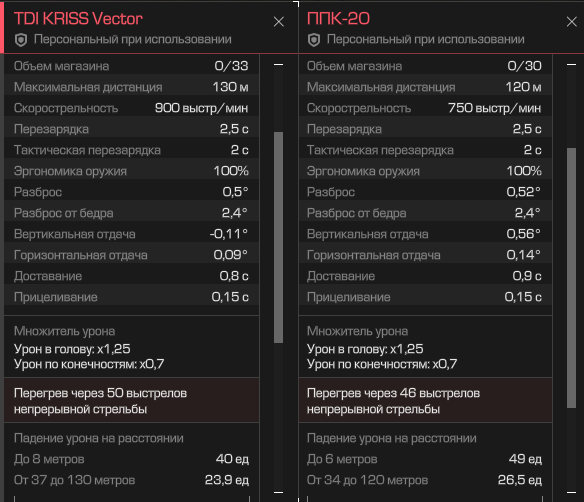
Task: Select the ППК-20 weapon title
Action: [x=338, y=19]
